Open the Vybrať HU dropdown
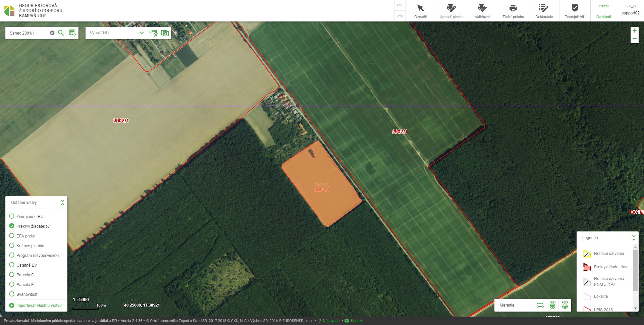 point(116,33)
